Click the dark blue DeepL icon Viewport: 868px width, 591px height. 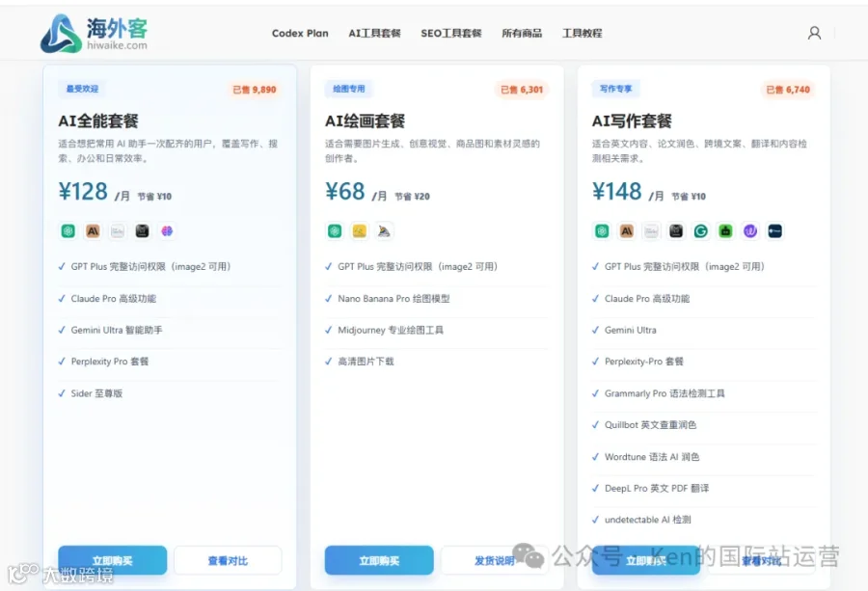pyautogui.click(x=775, y=230)
